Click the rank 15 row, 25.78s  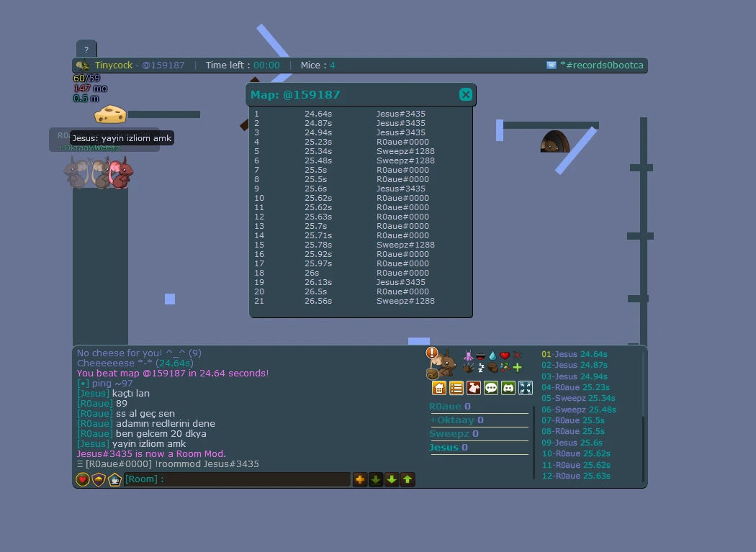pyautogui.click(x=361, y=245)
